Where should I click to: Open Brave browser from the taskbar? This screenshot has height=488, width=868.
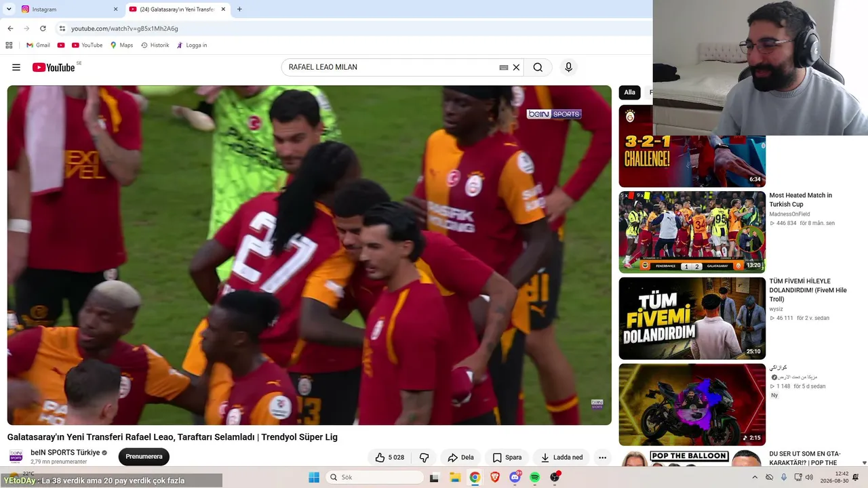494,477
